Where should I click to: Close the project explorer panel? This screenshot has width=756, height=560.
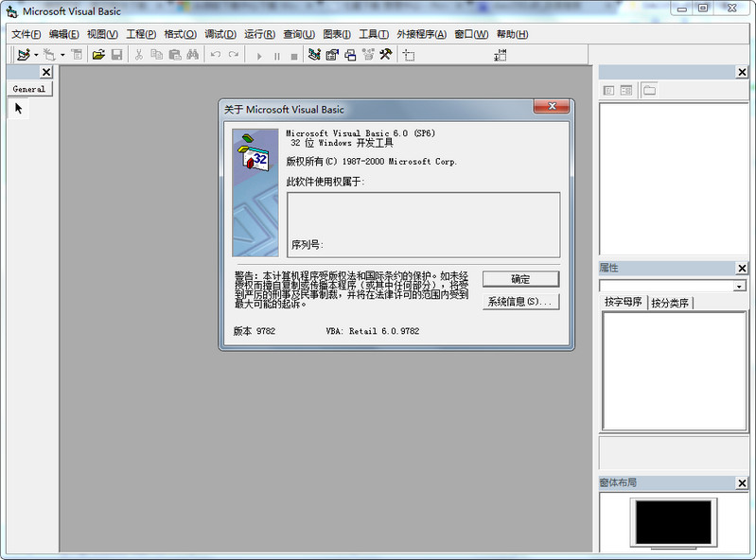click(742, 72)
